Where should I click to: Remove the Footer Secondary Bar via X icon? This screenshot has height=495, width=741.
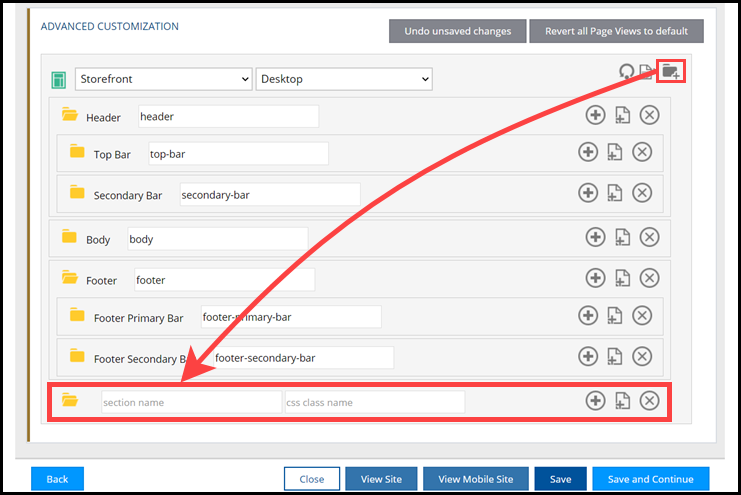pyautogui.click(x=642, y=356)
